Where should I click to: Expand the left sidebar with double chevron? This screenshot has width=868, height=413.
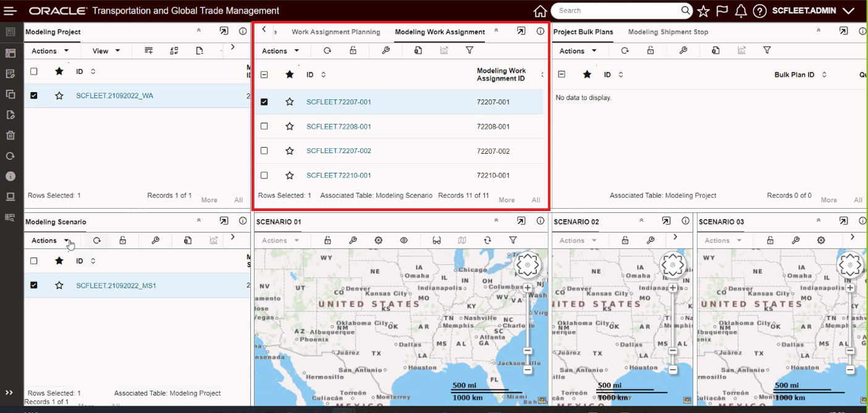[x=10, y=393]
